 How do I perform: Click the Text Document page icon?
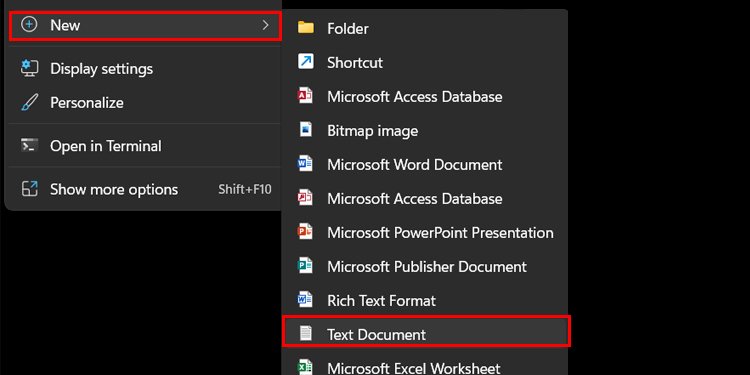coord(306,333)
